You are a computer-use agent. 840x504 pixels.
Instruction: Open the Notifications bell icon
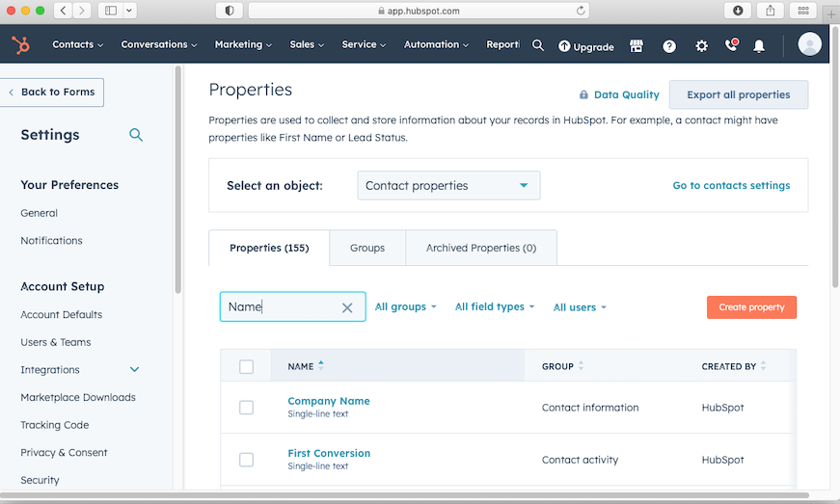[x=759, y=45]
